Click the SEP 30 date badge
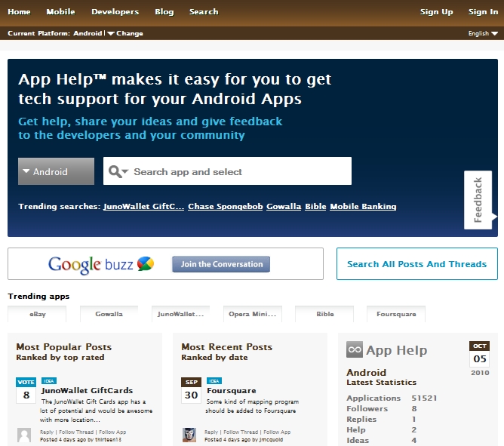The image size is (504, 446). click(x=191, y=390)
